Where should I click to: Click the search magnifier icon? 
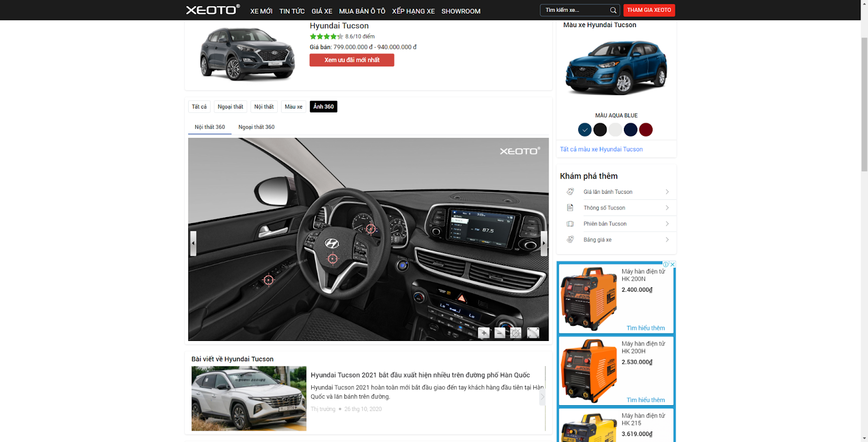(613, 10)
